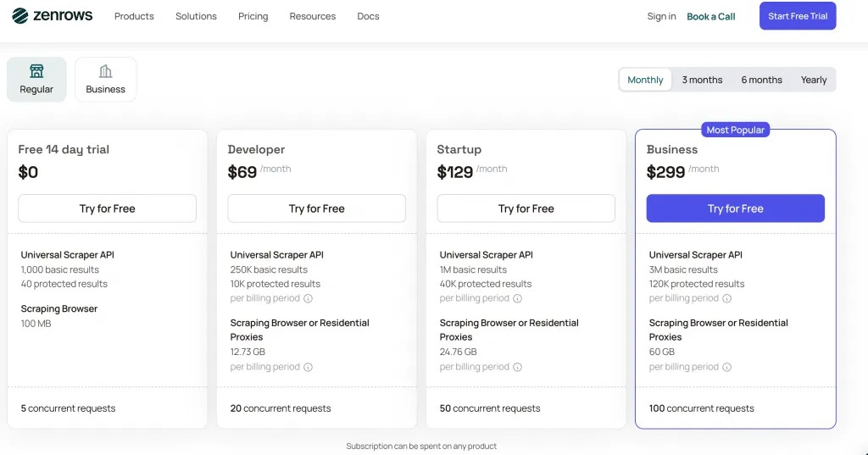Viewport: 868px width, 455px height.
Task: Click 'Scraping Browser' label in free trial card
Action: (x=59, y=309)
